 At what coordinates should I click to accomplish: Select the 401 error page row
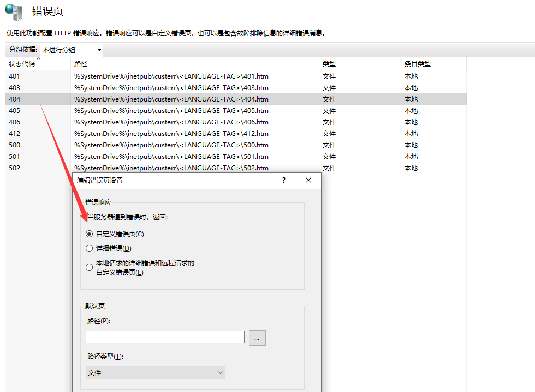(x=14, y=76)
